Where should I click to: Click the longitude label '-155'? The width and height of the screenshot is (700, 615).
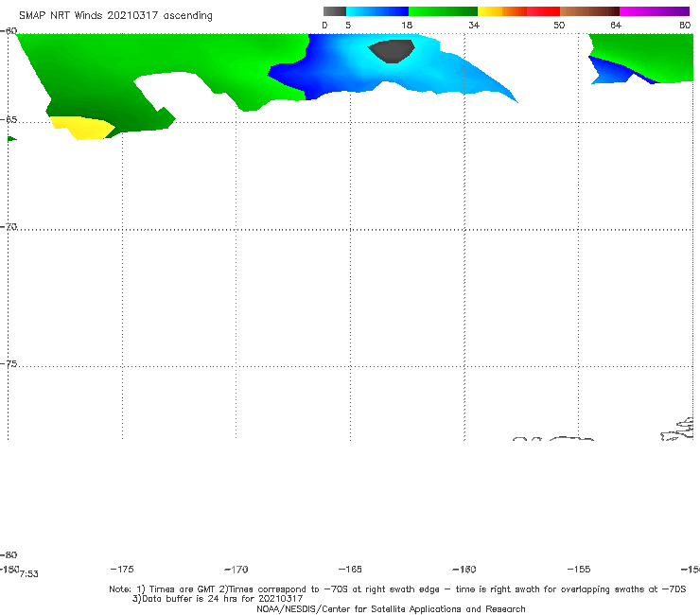tap(579, 569)
